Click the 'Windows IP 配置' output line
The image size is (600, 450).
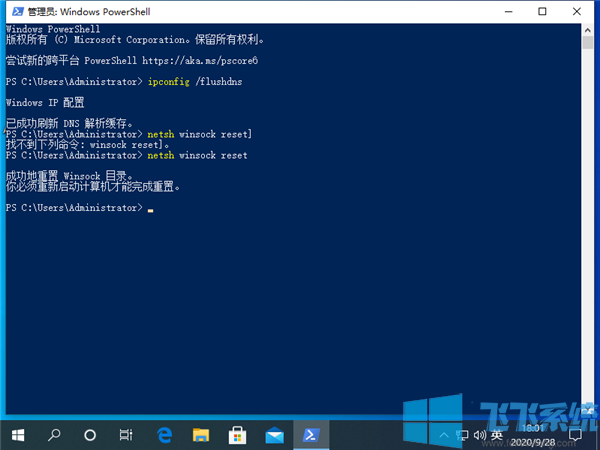[45, 103]
